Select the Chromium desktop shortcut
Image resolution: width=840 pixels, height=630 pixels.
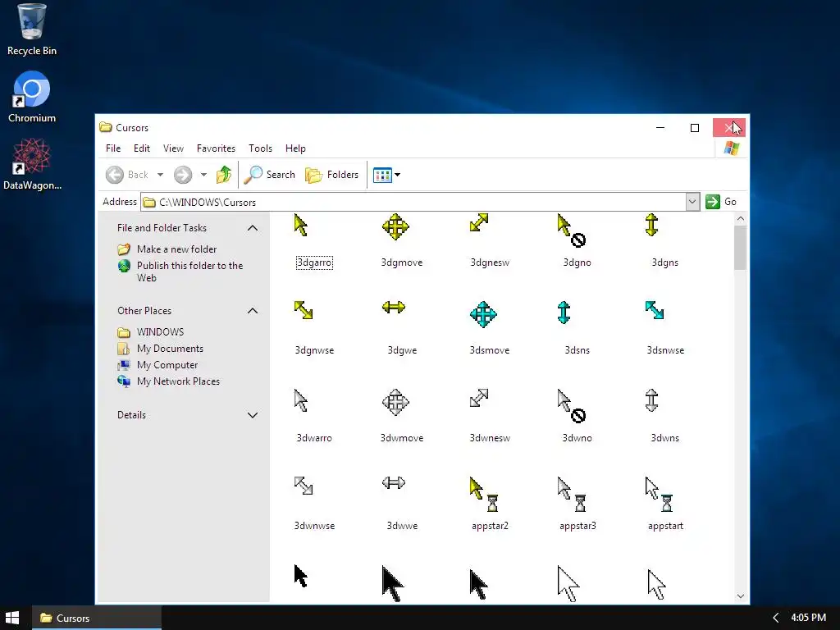coord(32,97)
